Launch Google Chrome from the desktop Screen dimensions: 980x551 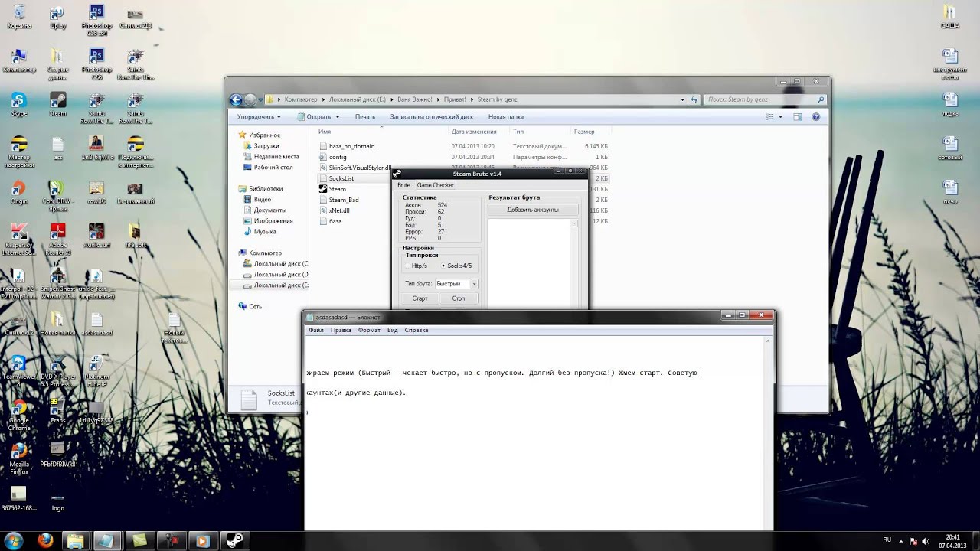point(18,414)
